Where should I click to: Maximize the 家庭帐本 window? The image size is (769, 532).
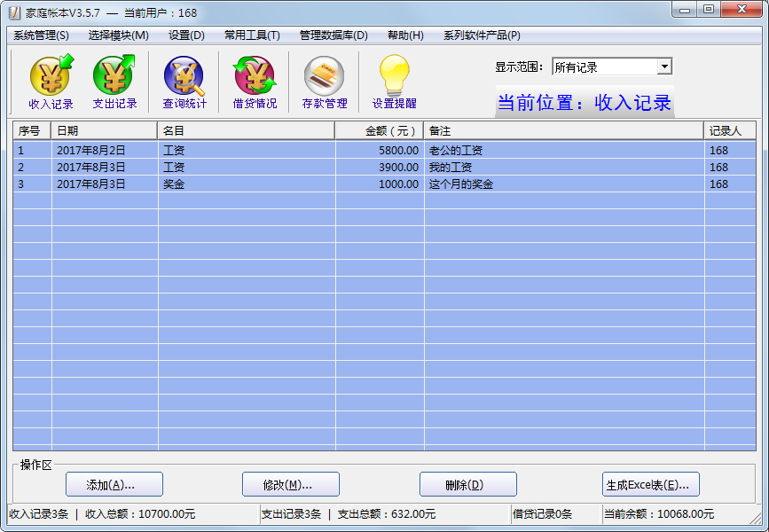coord(709,10)
